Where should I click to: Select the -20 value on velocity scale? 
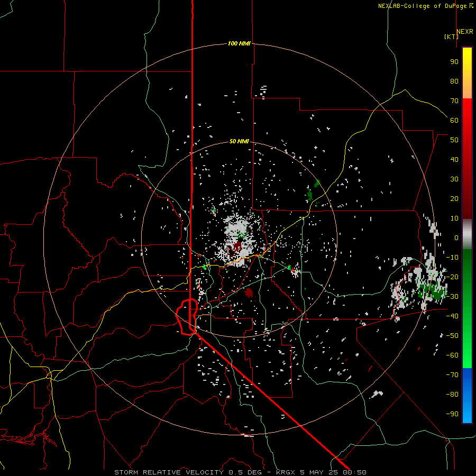point(452,277)
